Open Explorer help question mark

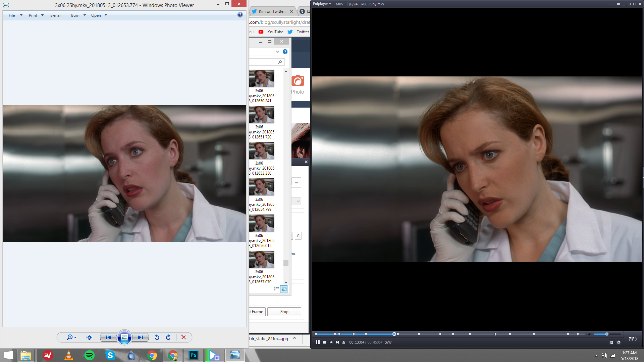[285, 52]
